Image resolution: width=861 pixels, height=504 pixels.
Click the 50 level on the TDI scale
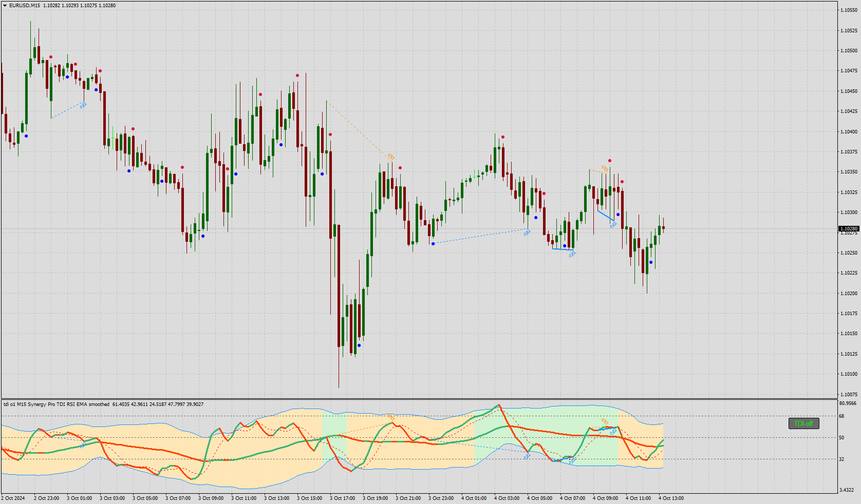(x=841, y=438)
